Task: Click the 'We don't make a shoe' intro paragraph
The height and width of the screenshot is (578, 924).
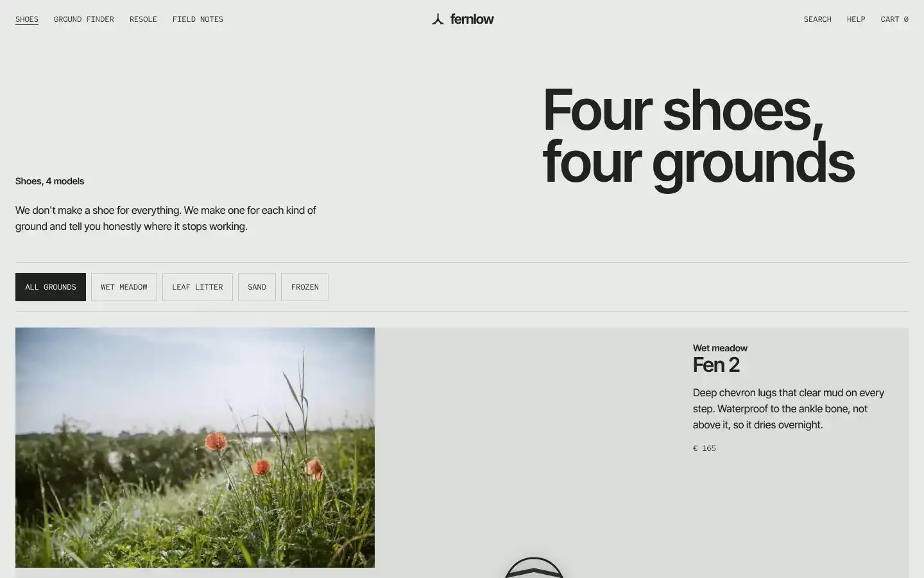Action: point(166,218)
